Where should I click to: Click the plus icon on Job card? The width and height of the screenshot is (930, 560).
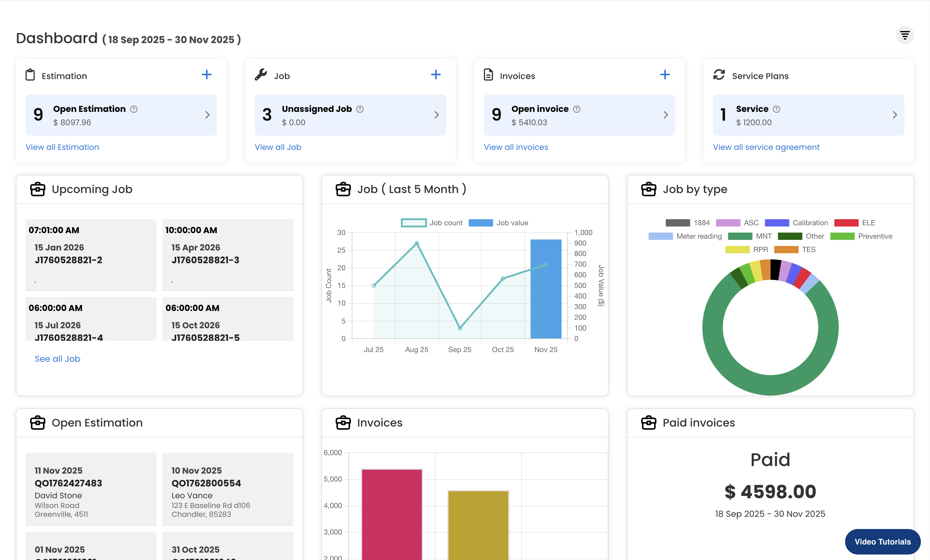(x=435, y=75)
